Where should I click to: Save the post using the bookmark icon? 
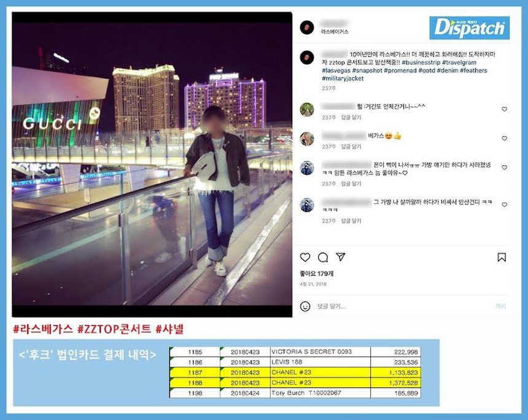502,256
